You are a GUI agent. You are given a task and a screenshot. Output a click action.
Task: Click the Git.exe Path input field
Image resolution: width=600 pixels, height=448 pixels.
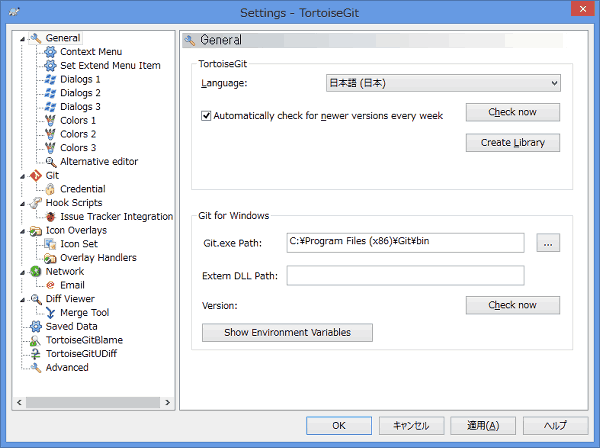(x=405, y=243)
